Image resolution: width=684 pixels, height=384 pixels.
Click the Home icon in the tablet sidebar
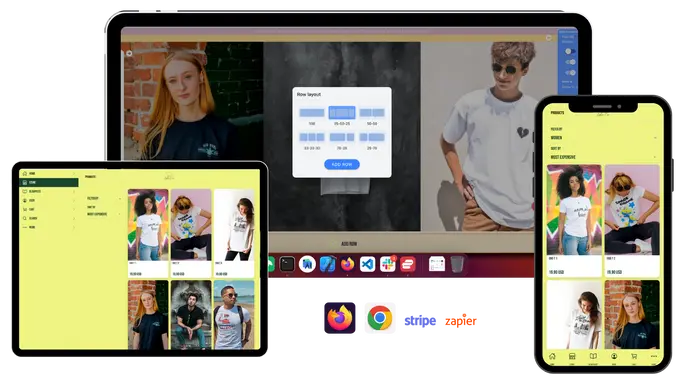[x=25, y=173]
